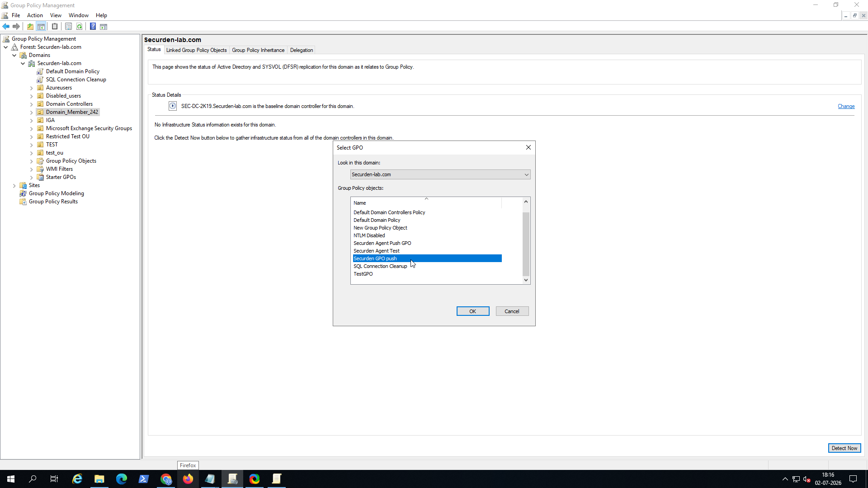Open the Window menu
This screenshot has height=488, width=868.
(x=78, y=15)
